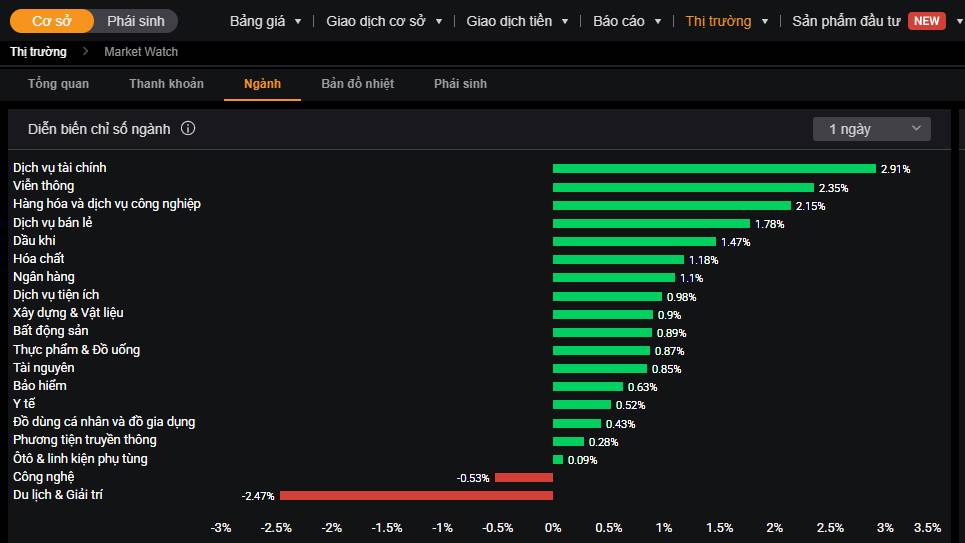Open the Báo cáo dropdown menu
The height and width of the screenshot is (543, 965).
click(x=627, y=21)
